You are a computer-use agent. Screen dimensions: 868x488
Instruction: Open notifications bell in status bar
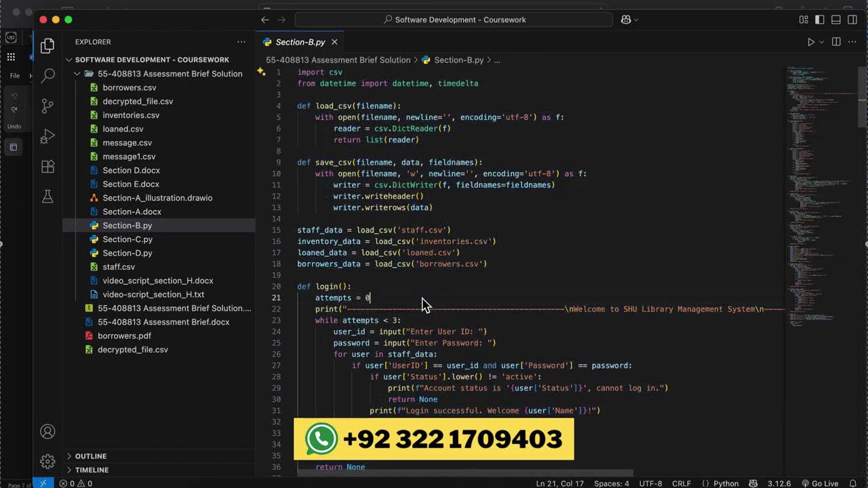tap(852, 483)
